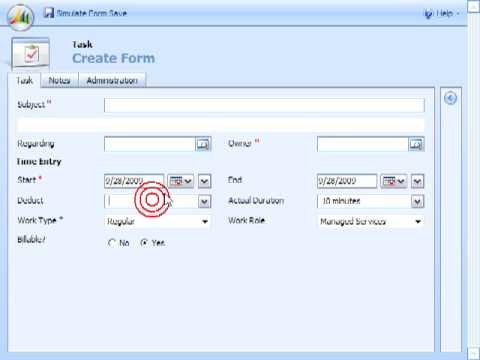Image resolution: width=480 pixels, height=360 pixels.
Task: Expand the Actual Duration dropdown arrow
Action: (418, 201)
